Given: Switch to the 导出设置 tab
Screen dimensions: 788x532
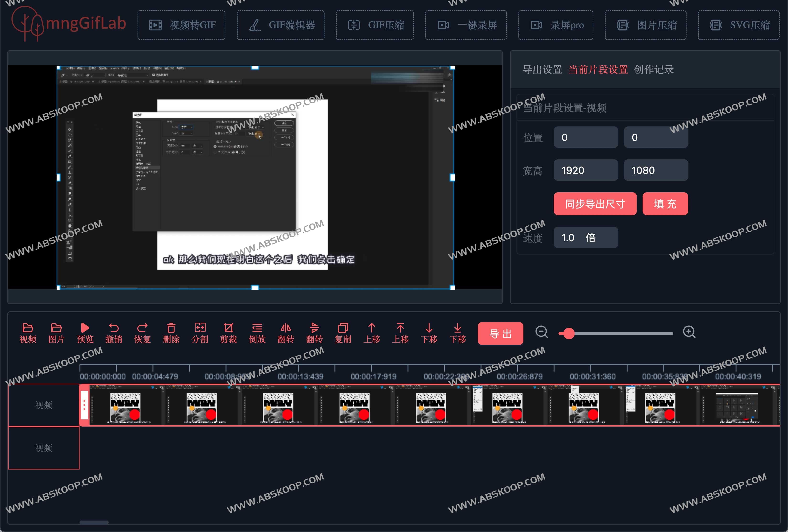Looking at the screenshot, I should 542,70.
